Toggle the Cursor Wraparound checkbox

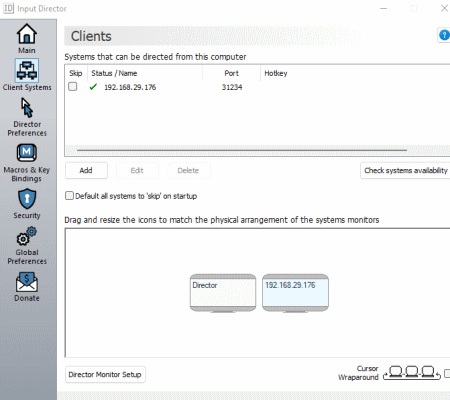point(447,373)
